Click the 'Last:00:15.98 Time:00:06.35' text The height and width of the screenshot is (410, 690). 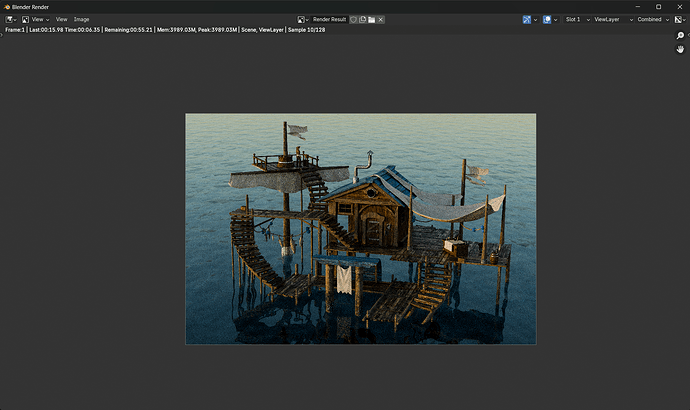pyautogui.click(x=65, y=30)
